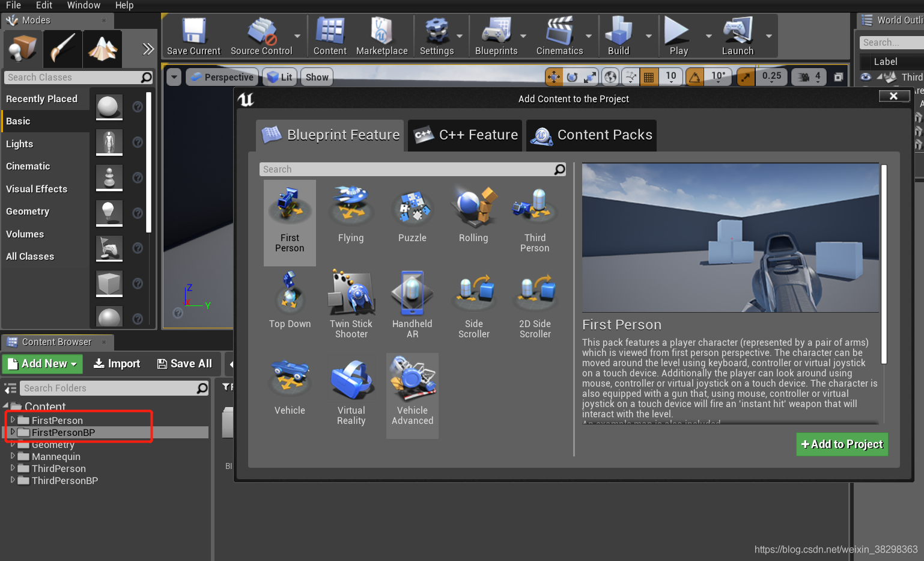Open the Edit menu
924x561 pixels.
pyautogui.click(x=44, y=5)
